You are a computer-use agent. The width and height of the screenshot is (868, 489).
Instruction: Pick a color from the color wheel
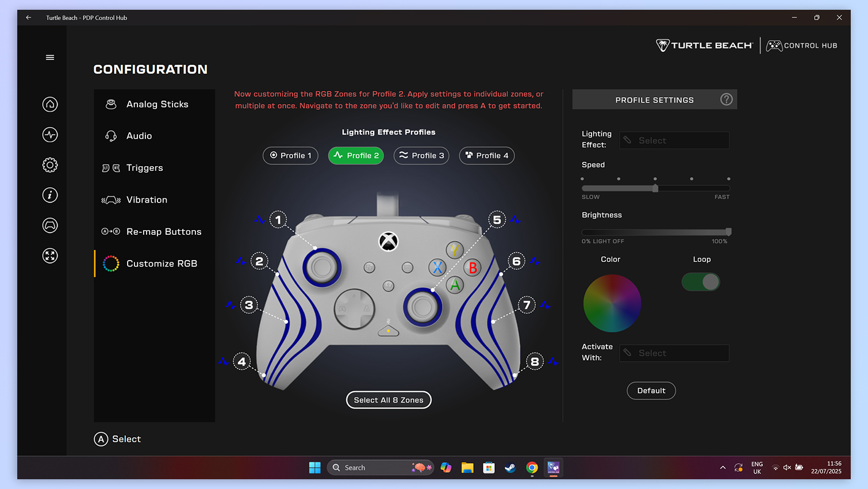[612, 303]
